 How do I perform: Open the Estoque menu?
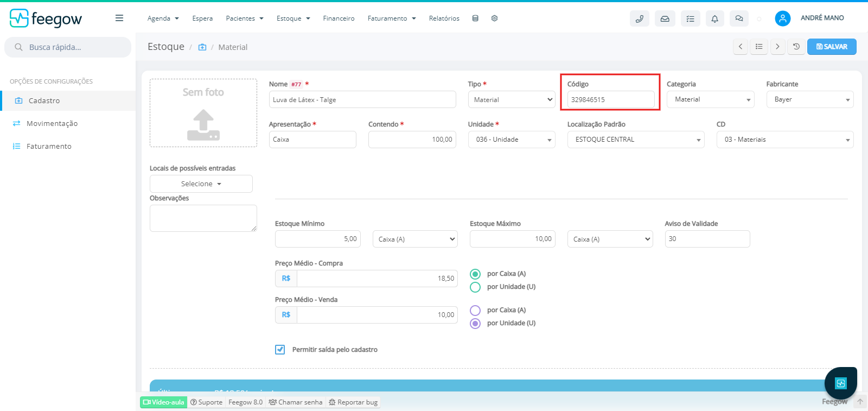pyautogui.click(x=293, y=18)
